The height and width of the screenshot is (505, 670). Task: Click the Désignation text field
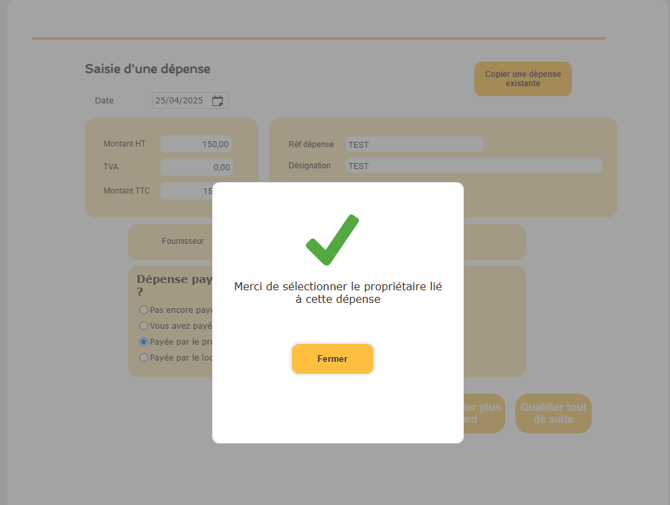[473, 166]
